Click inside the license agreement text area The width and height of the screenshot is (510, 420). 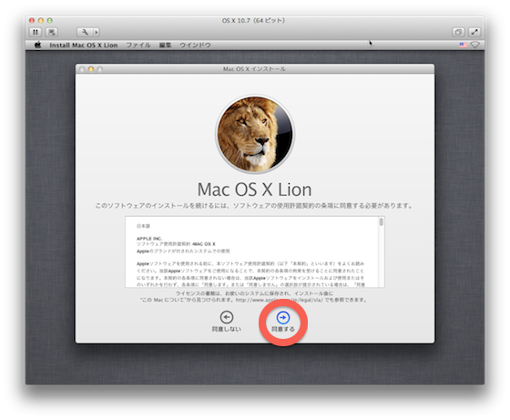pyautogui.click(x=252, y=251)
